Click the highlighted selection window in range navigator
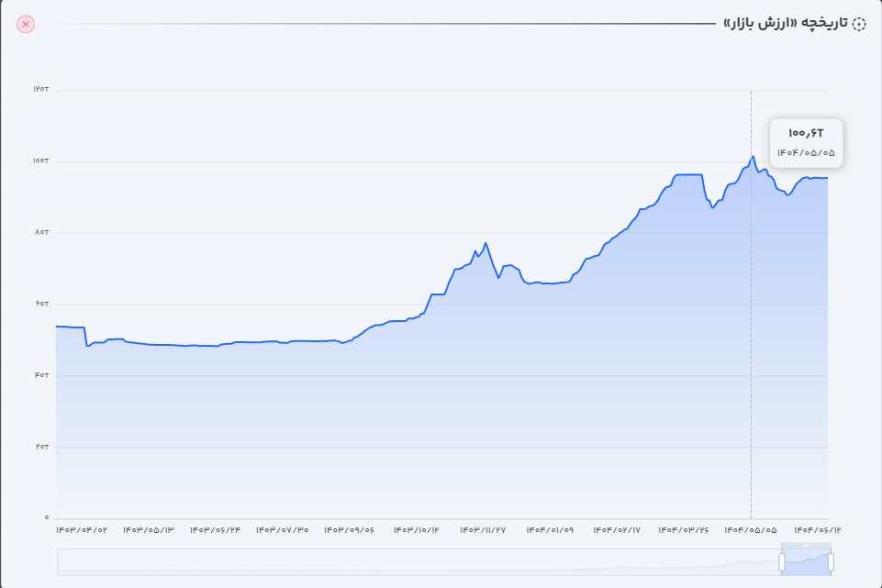 tap(807, 561)
